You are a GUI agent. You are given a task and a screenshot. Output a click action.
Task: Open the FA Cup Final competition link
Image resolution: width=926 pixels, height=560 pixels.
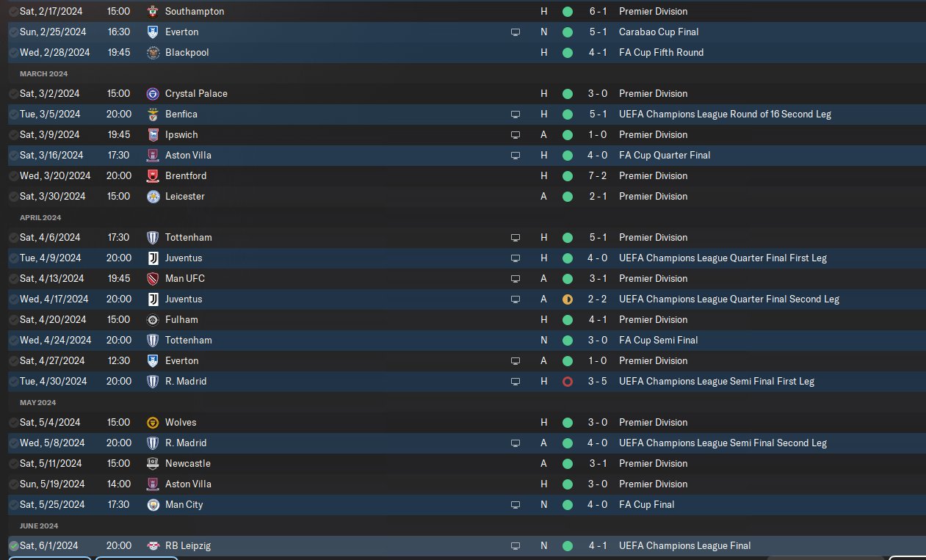647,505
